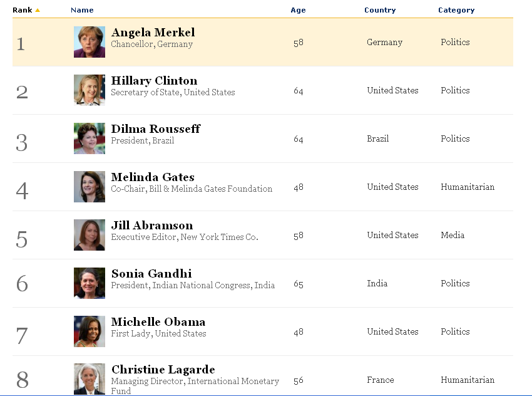Open the Melinda Gates profile link

click(x=153, y=177)
